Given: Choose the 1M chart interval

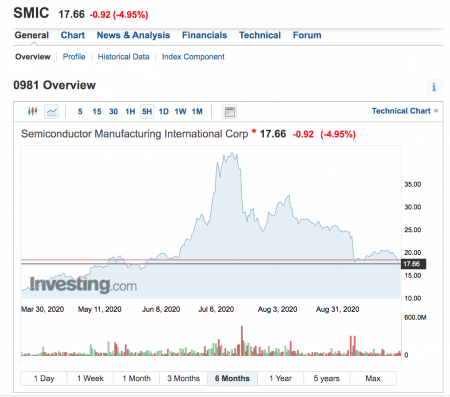Looking at the screenshot, I should click(197, 112).
